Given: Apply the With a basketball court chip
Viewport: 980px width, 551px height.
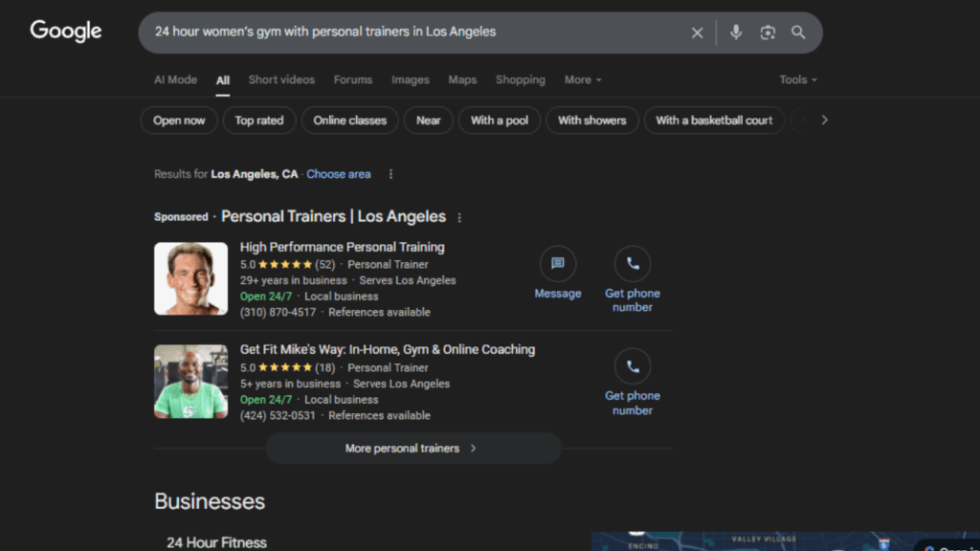Looking at the screenshot, I should click(x=714, y=121).
